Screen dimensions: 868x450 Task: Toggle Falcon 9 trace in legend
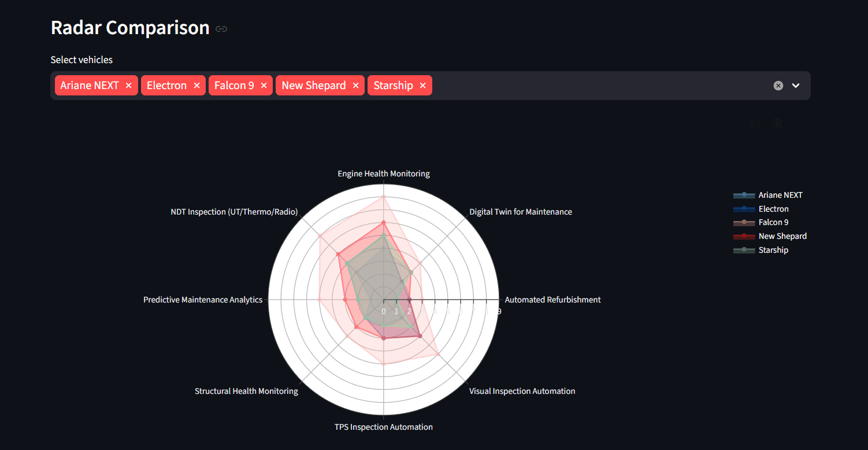761,222
